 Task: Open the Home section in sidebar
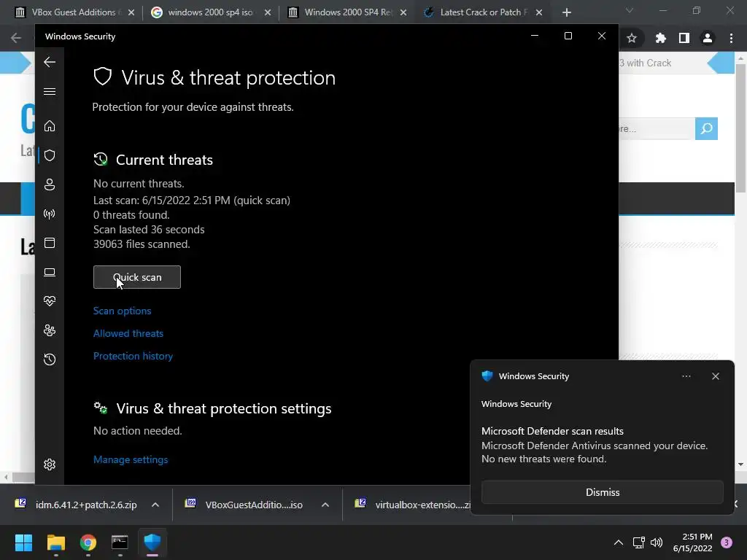point(50,125)
